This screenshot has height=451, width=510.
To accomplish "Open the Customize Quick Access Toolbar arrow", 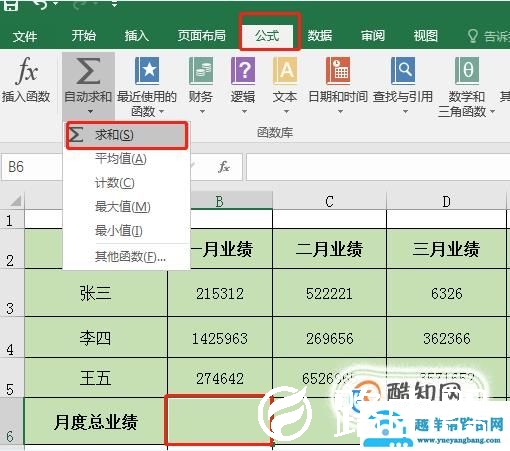I will coord(114,5).
